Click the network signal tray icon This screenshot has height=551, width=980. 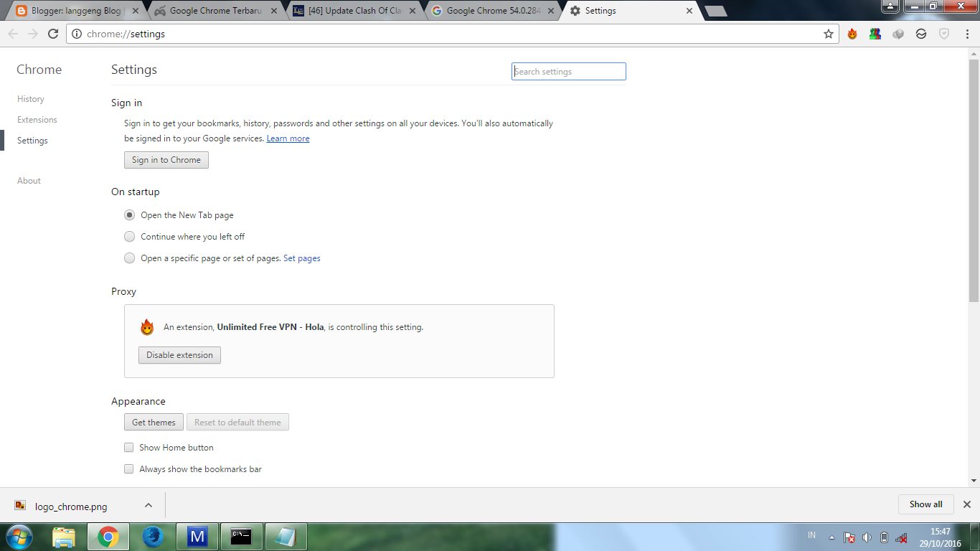(x=902, y=537)
